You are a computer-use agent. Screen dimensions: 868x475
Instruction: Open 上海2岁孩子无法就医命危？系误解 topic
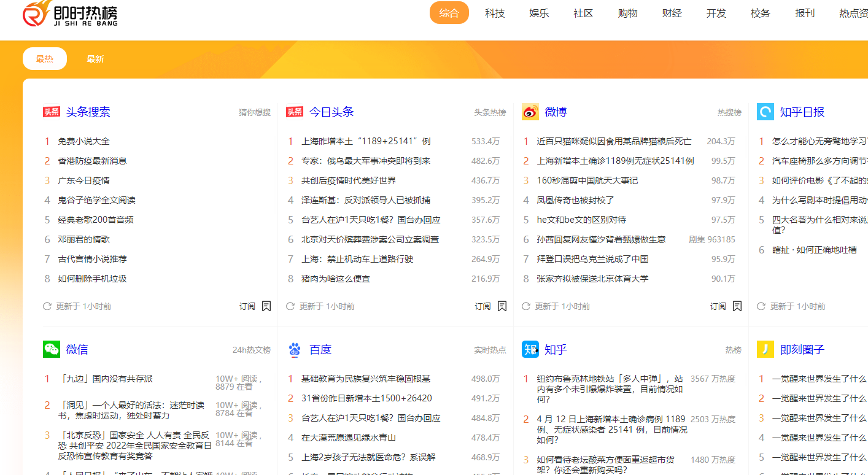pos(368,457)
